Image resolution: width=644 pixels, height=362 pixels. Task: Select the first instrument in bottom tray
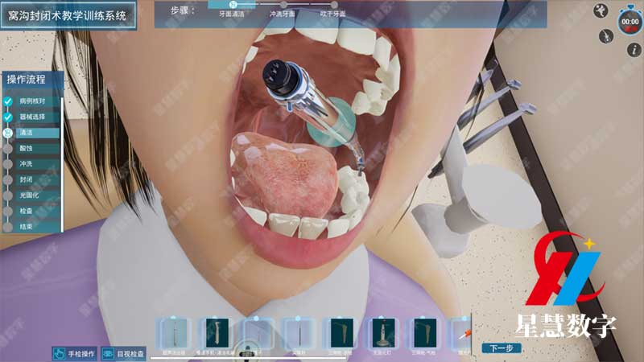[x=174, y=333]
